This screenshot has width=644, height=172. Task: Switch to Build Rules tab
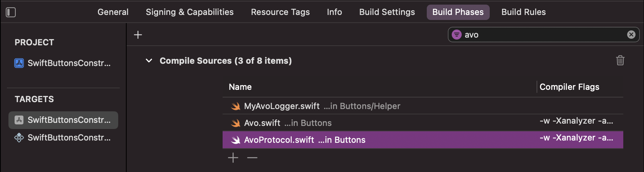tap(523, 12)
